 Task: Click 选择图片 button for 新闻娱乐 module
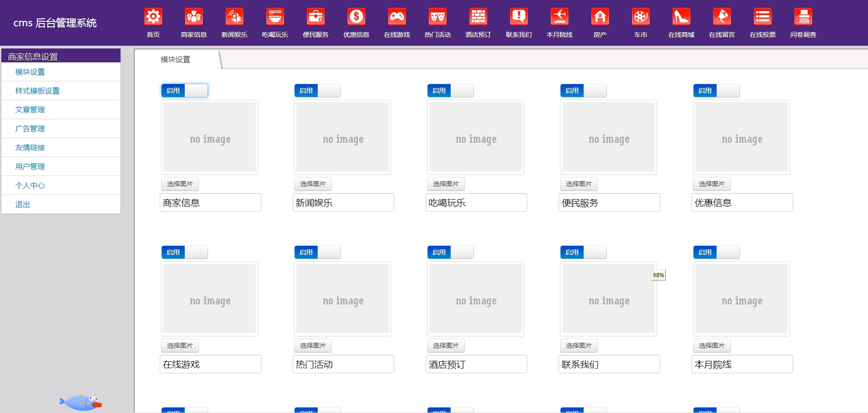[x=313, y=184]
